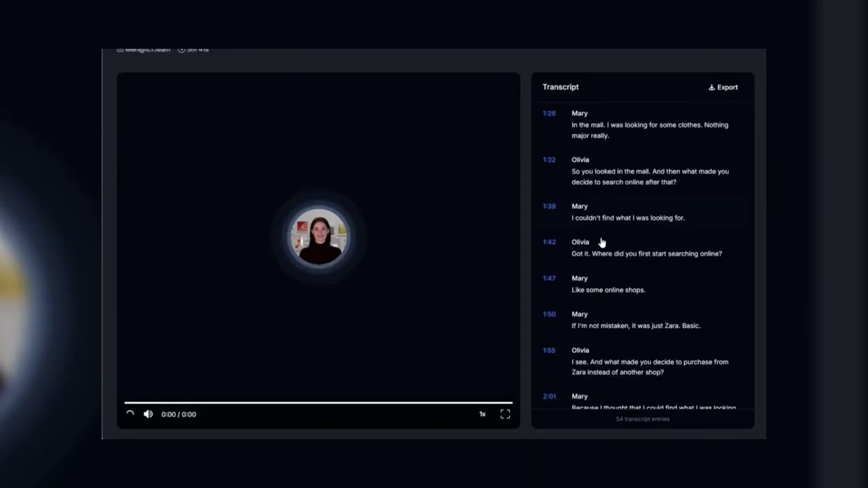Click speaker name Mary at 2:01
This screenshot has height=488, width=868.
point(580,396)
